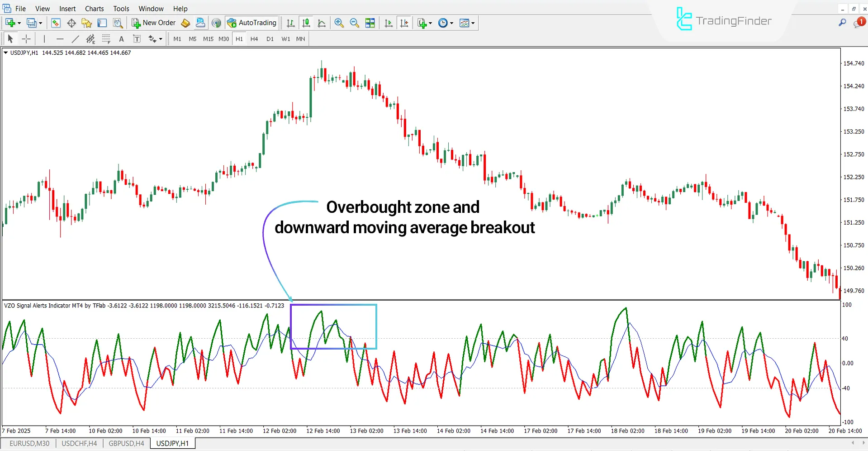Toggle chart shift from right edge
868x451 pixels.
[x=404, y=23]
